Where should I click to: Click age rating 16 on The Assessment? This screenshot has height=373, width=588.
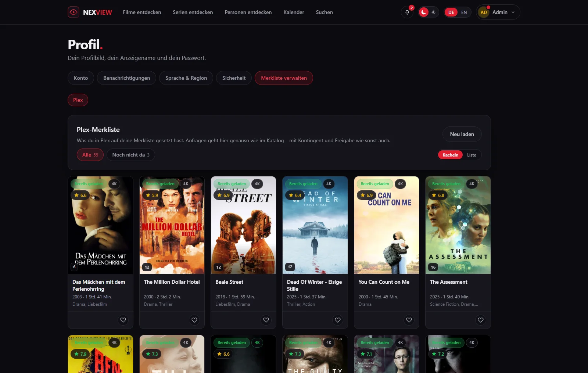(433, 267)
